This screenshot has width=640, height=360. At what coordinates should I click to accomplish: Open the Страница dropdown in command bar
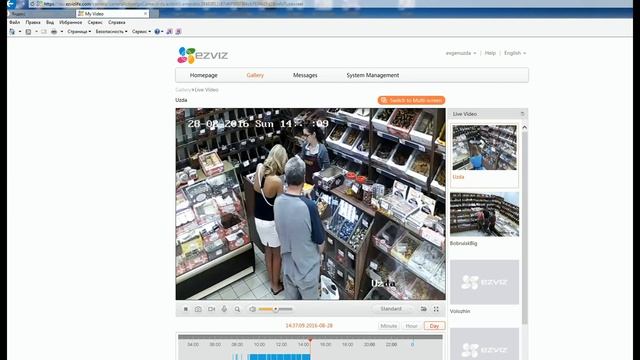pos(79,31)
